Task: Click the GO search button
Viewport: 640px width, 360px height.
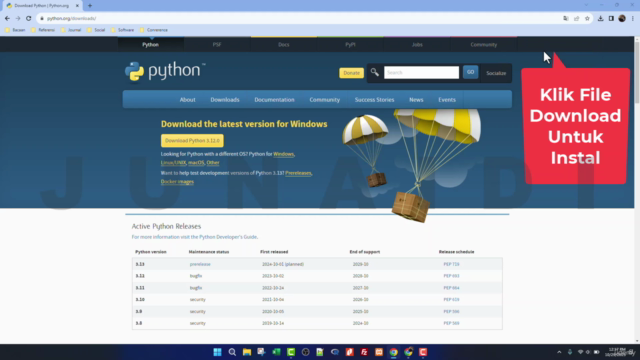Action: 470,72
